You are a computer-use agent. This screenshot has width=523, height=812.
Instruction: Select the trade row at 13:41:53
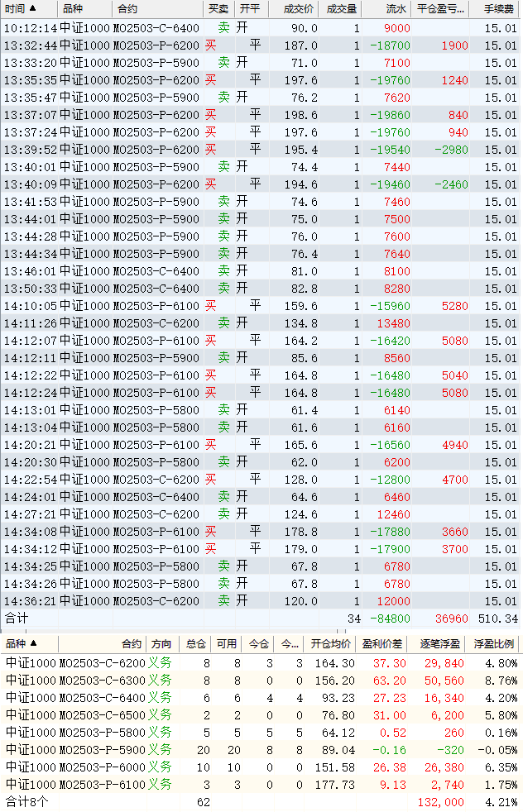[x=261, y=202]
